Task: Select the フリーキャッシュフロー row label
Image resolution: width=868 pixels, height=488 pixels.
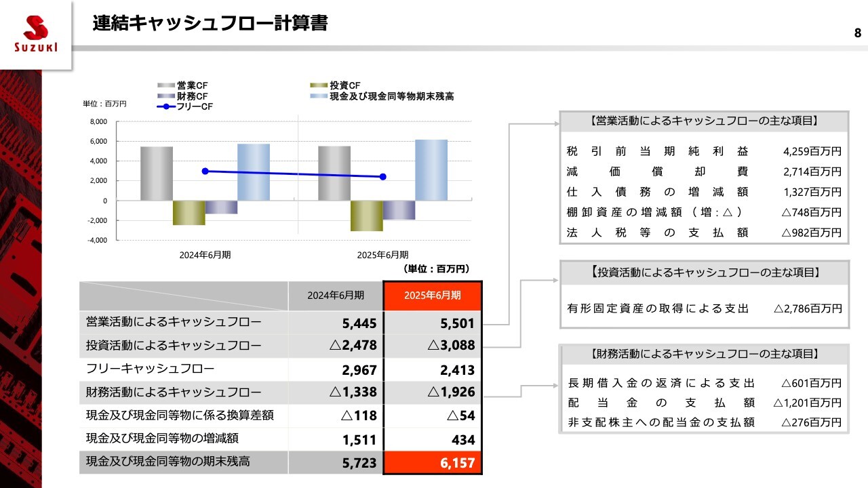Action: (151, 369)
